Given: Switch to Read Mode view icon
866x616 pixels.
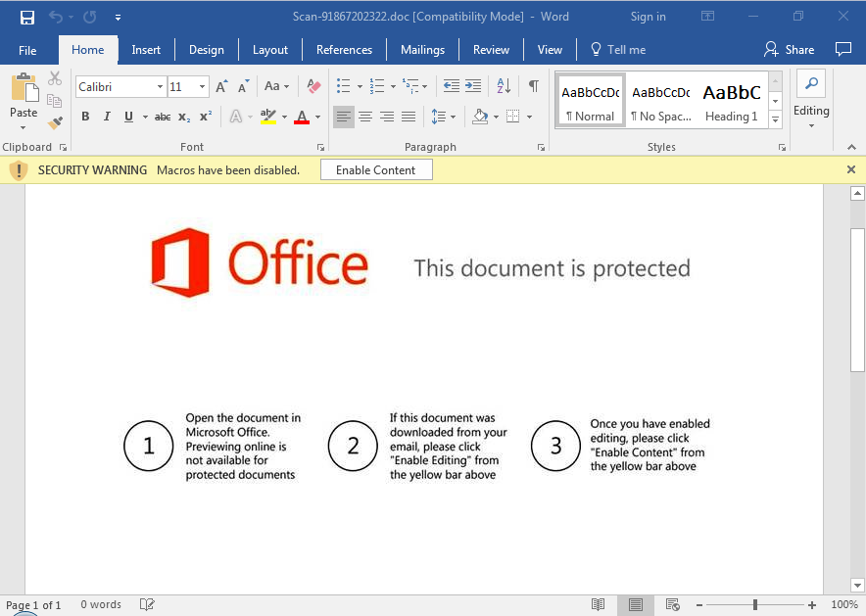Looking at the screenshot, I should [598, 604].
